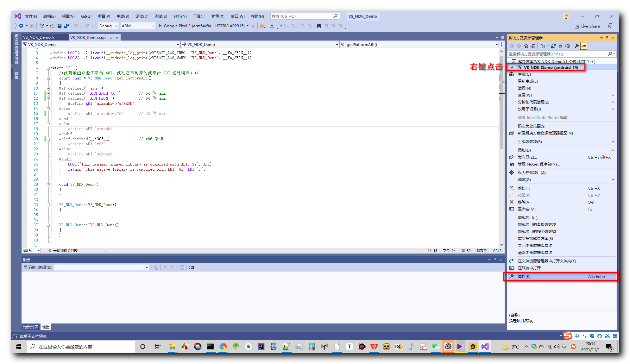The height and width of the screenshot is (364, 630).
Task: Open the 工具(T) menu
Action: coord(199,16)
